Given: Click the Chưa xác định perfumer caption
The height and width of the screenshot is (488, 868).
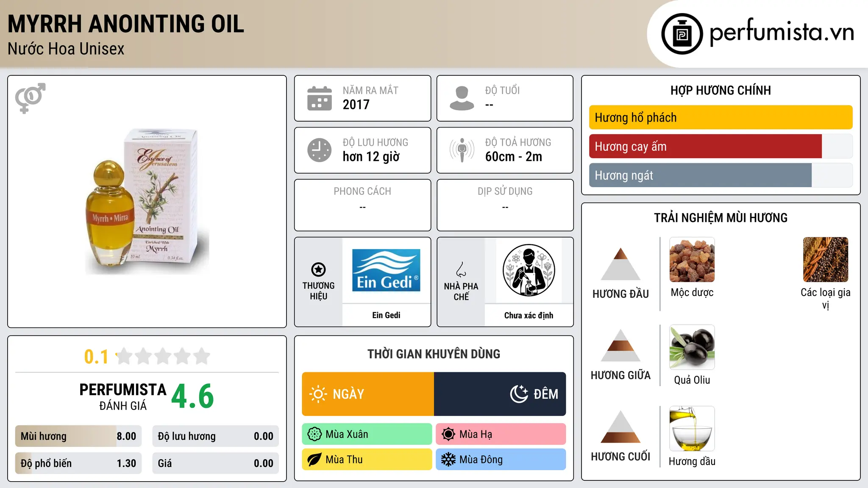Looking at the screenshot, I should 529,315.
